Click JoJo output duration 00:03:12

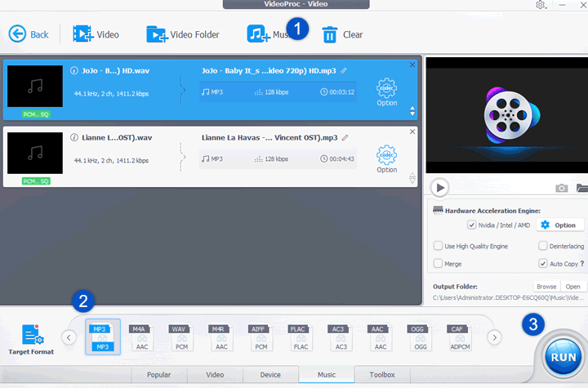click(x=341, y=92)
